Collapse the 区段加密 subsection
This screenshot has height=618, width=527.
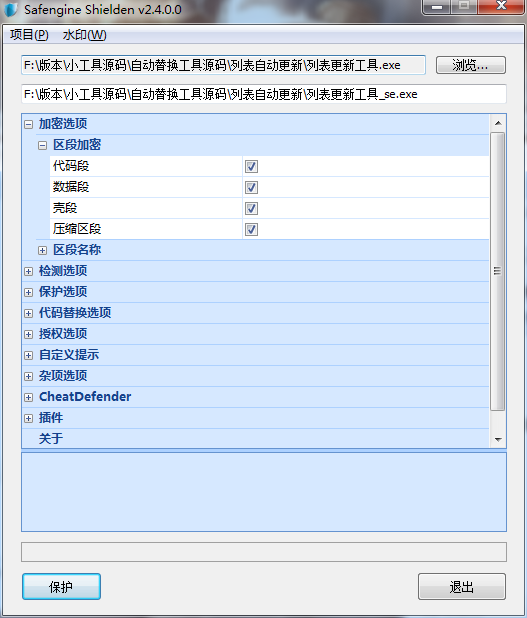pos(43,145)
